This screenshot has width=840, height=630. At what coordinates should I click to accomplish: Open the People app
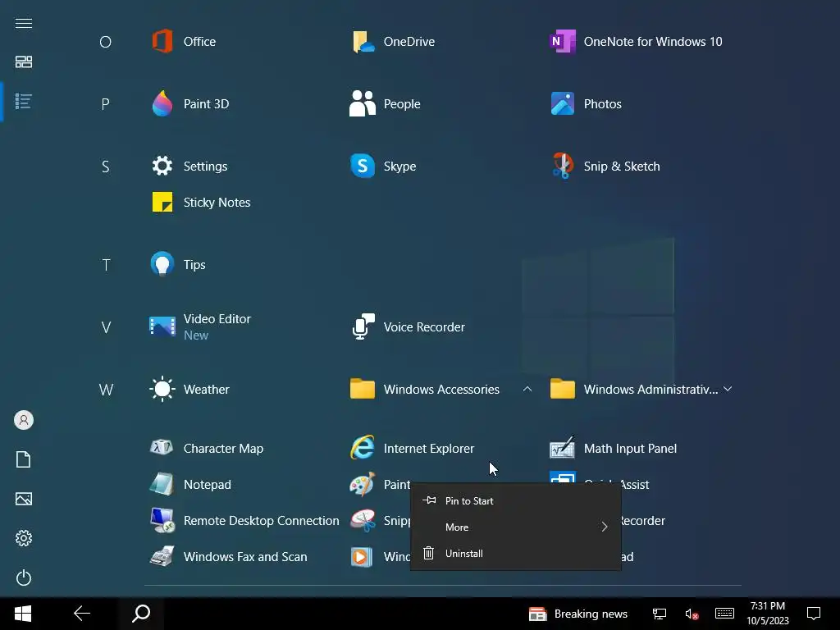point(386,104)
